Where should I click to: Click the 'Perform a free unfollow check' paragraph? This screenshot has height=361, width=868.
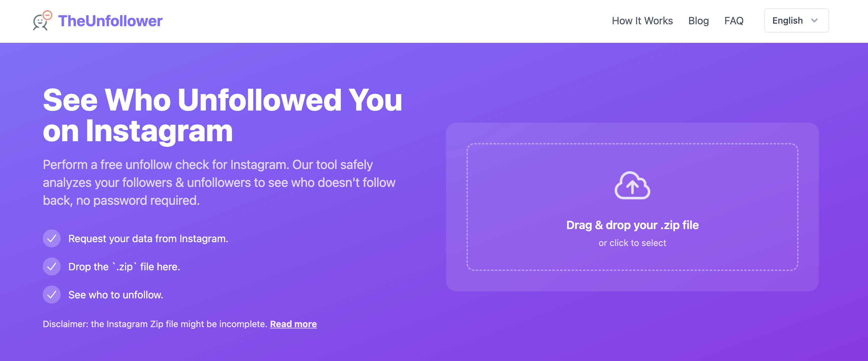[x=219, y=182]
